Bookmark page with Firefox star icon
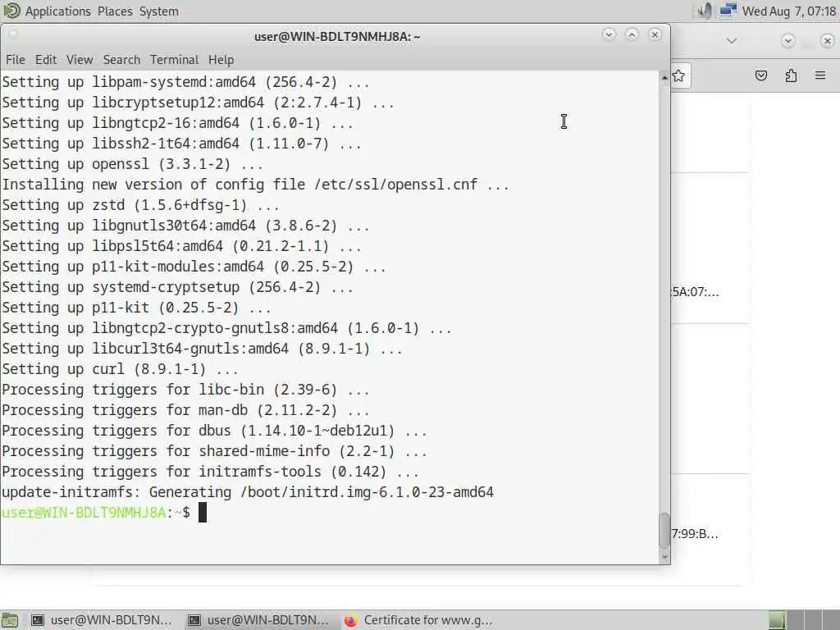 [x=678, y=75]
